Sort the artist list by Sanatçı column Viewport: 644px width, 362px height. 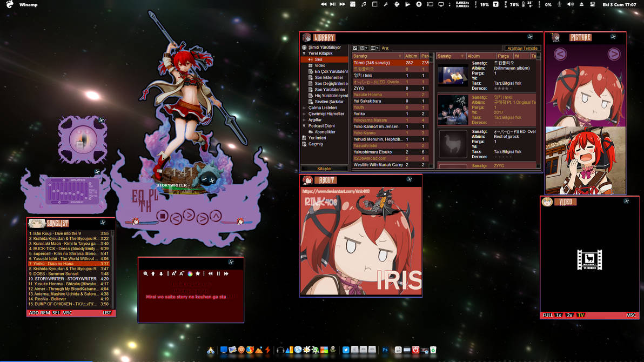[377, 56]
